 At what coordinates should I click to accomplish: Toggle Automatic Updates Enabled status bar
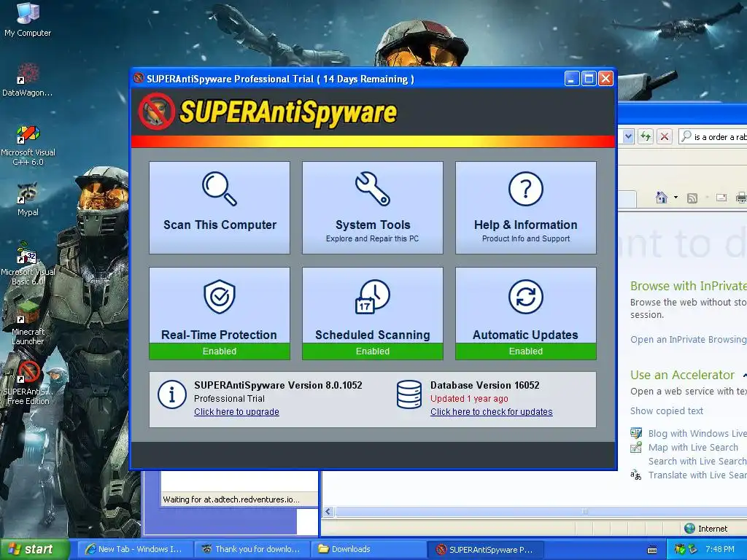coord(525,351)
